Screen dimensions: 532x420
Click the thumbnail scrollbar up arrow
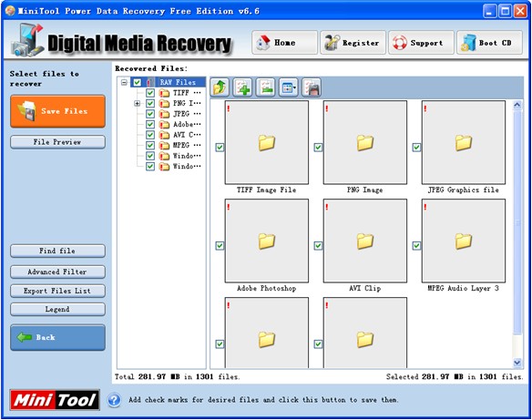[x=517, y=105]
